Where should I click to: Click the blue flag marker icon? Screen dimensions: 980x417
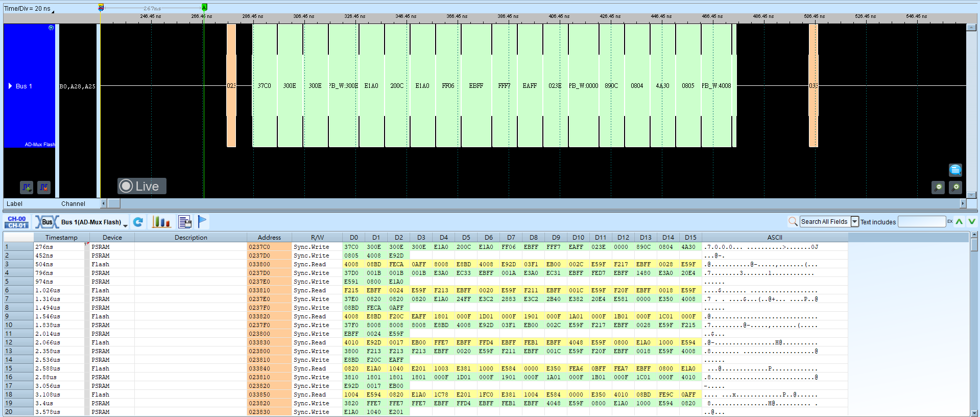coord(202,222)
